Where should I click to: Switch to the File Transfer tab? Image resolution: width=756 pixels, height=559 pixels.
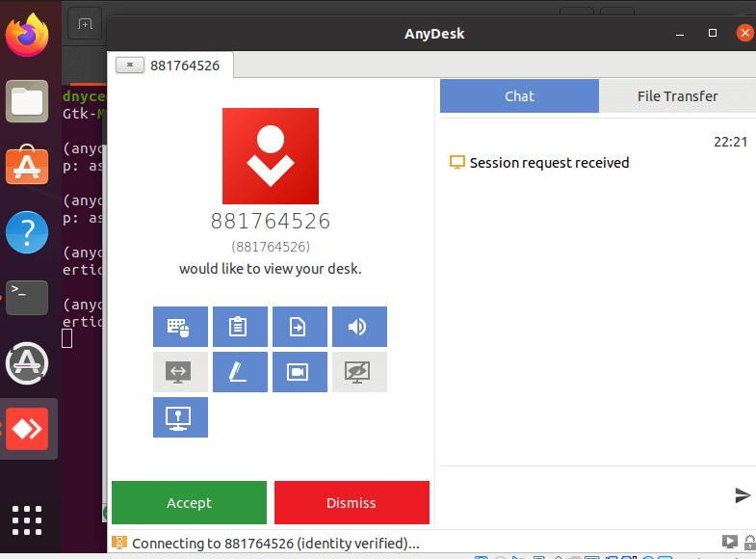[x=677, y=96]
